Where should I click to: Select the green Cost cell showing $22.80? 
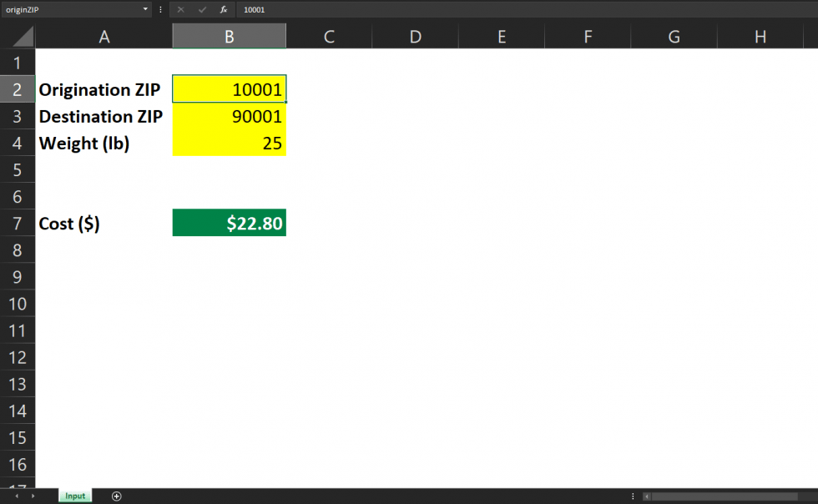click(x=229, y=223)
